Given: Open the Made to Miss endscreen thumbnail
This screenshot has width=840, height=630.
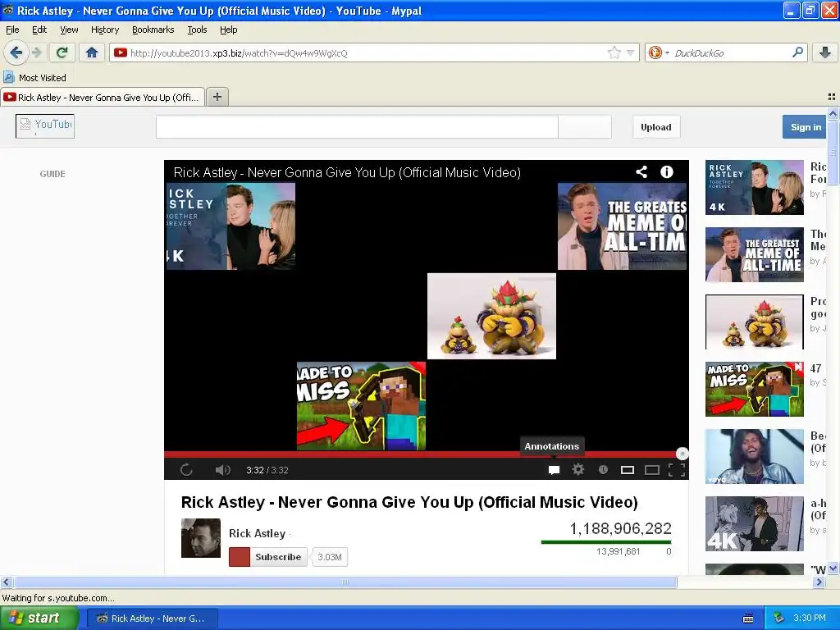Looking at the screenshot, I should [361, 405].
